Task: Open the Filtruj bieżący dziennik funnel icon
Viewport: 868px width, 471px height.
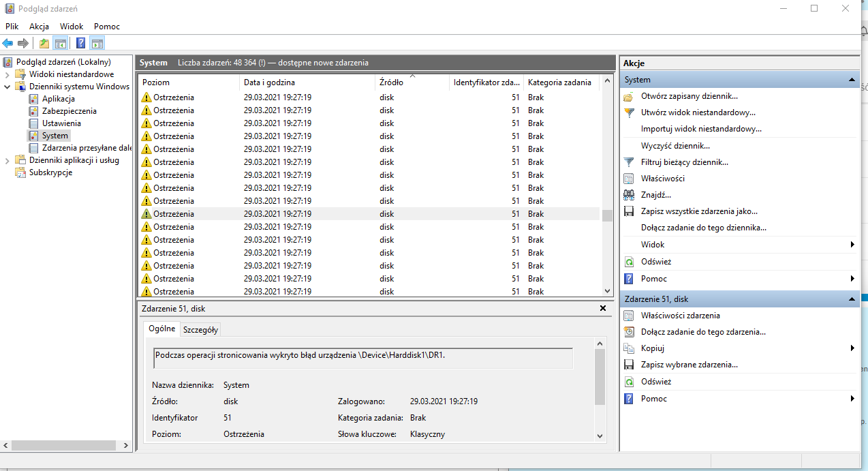Action: click(629, 162)
